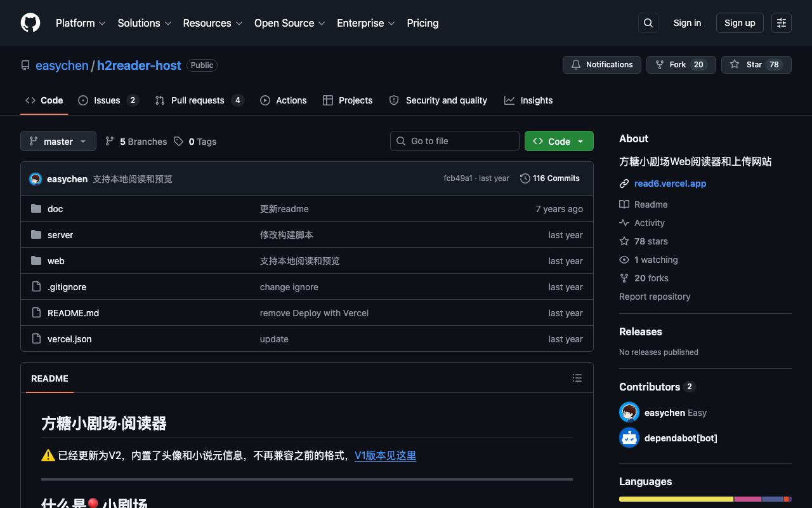Click the search magnifier icon
This screenshot has width=812, height=508.
coord(648,23)
